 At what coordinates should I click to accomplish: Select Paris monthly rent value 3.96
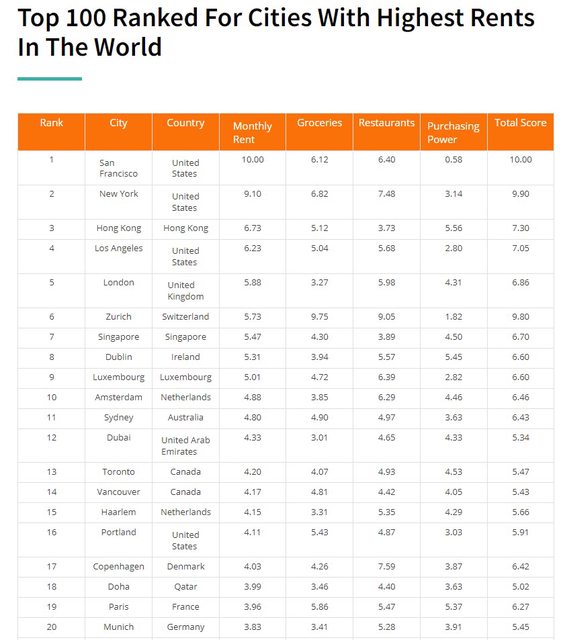click(x=252, y=607)
